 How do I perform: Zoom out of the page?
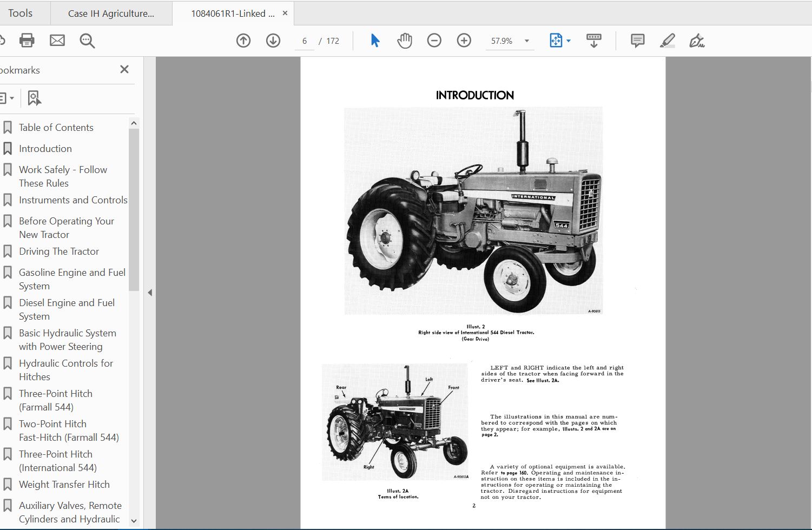tap(434, 41)
